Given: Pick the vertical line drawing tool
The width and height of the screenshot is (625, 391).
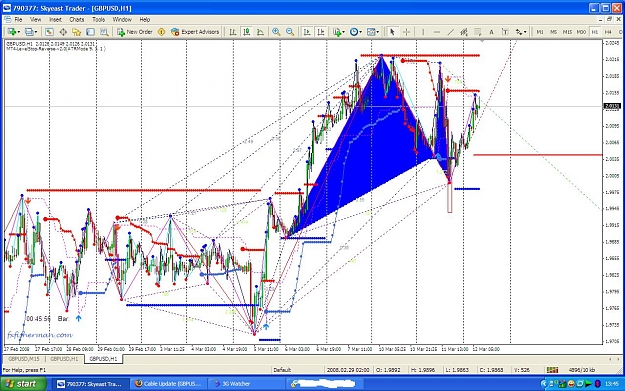Looking at the screenshot, I should click(x=423, y=32).
